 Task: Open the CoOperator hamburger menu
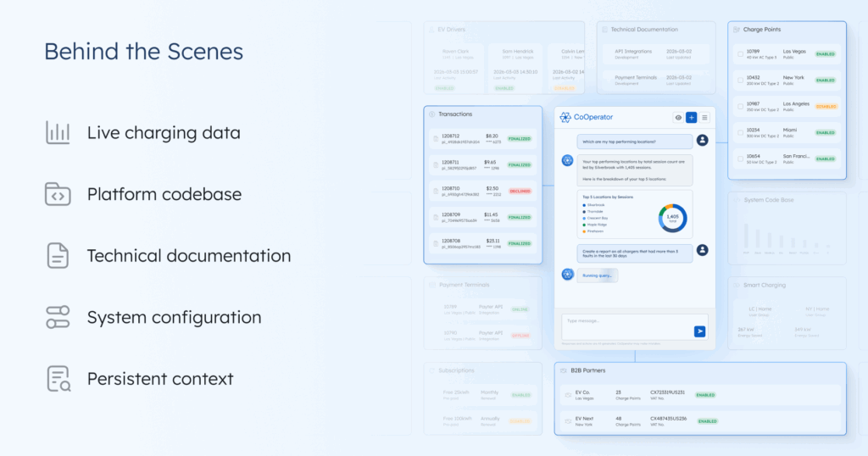(704, 117)
